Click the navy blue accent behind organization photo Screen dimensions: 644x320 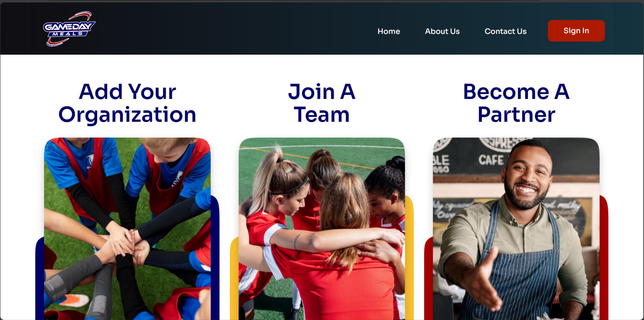point(215,258)
